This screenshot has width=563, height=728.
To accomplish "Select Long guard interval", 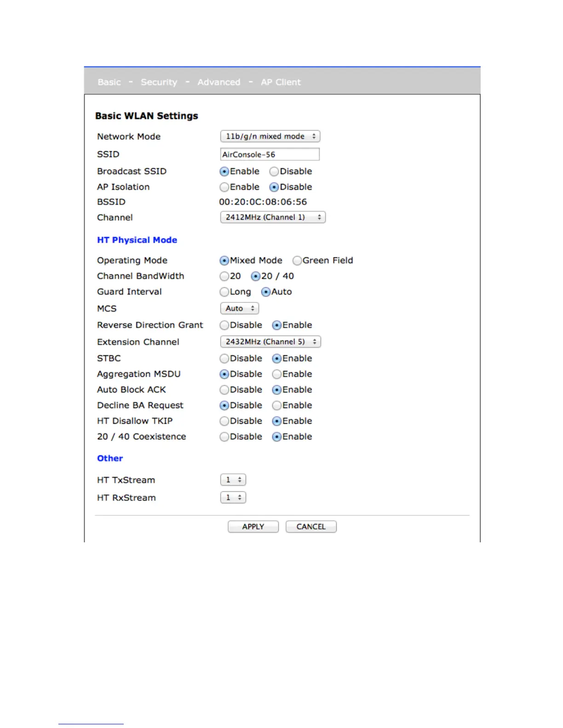I will (x=224, y=292).
